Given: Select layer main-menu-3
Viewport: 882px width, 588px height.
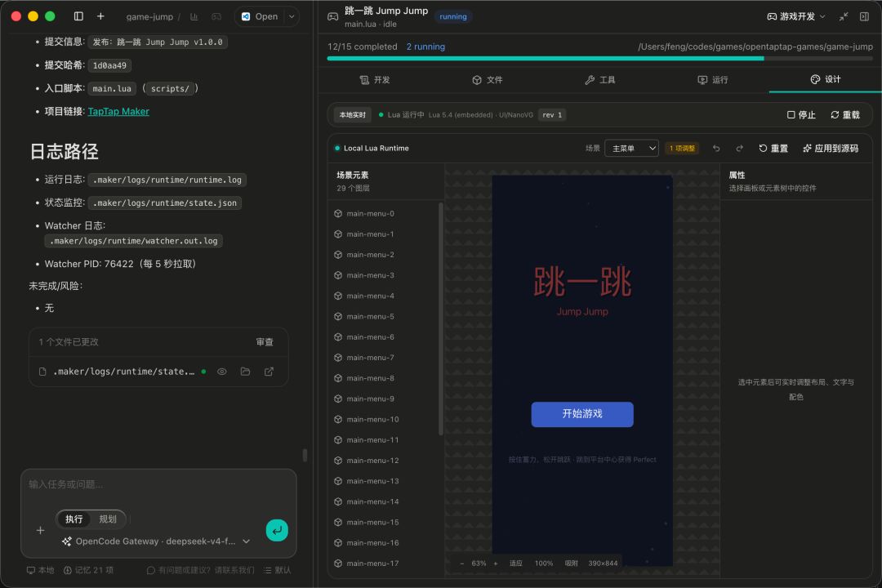Looking at the screenshot, I should (x=384, y=275).
